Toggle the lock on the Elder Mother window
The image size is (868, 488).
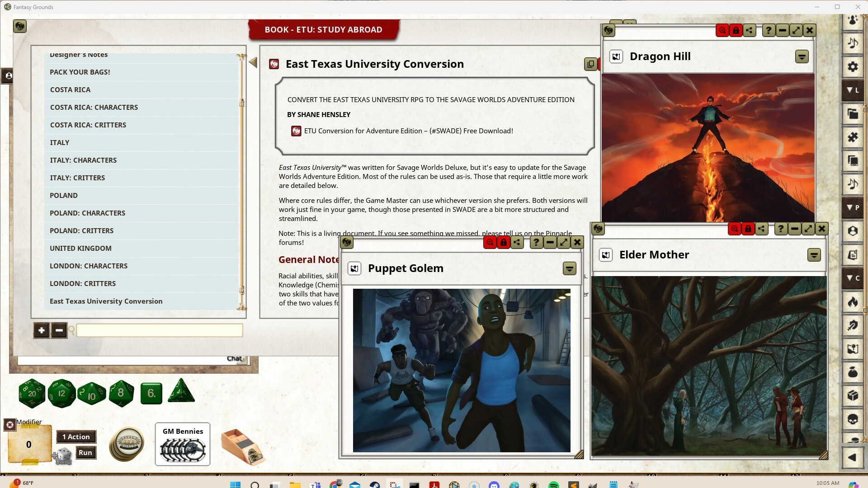[748, 229]
